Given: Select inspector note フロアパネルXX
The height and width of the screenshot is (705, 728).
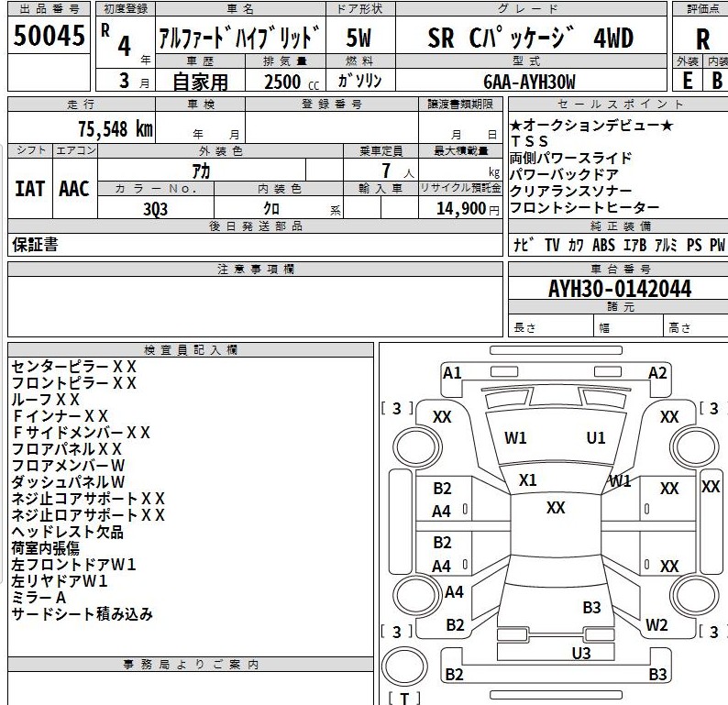Looking at the screenshot, I should [66, 449].
